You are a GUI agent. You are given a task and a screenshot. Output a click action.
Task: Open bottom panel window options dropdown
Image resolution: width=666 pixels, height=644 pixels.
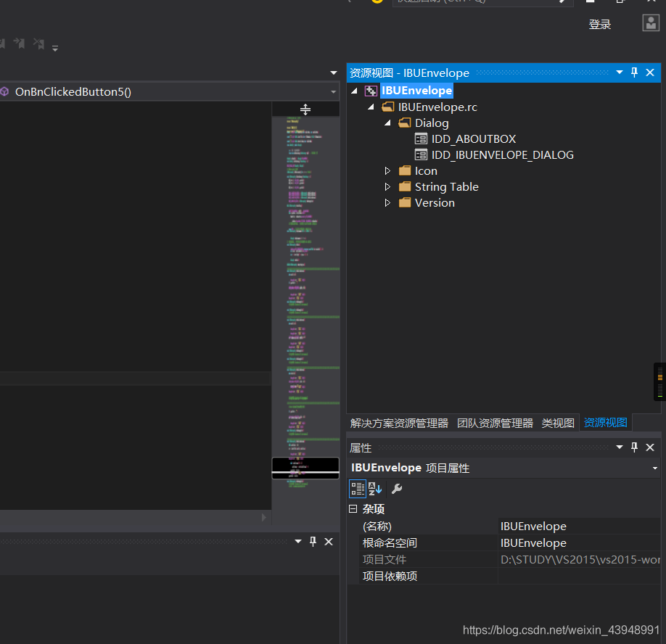coord(298,541)
